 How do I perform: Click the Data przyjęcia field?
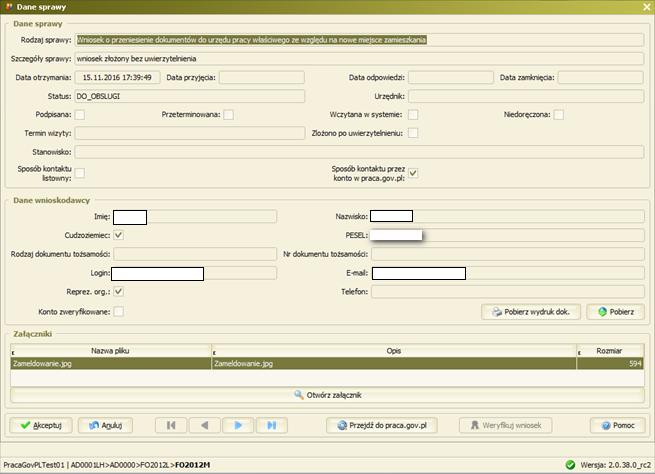coord(262,77)
